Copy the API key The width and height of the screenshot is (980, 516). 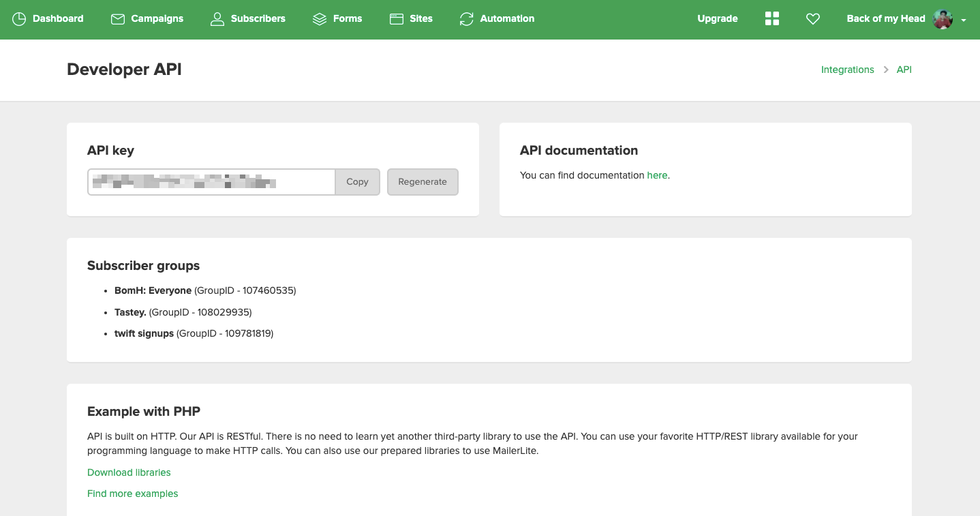(x=357, y=182)
